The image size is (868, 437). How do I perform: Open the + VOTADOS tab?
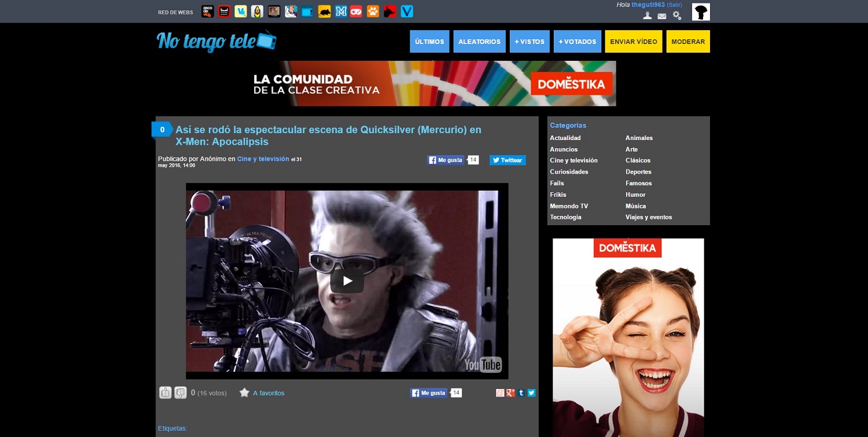(x=578, y=42)
